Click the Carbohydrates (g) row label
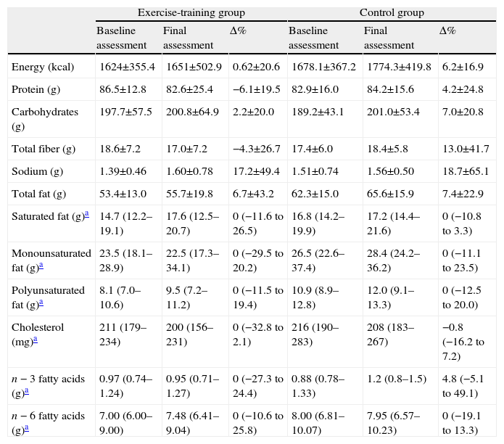This screenshot has height=444, width=504. point(45,118)
